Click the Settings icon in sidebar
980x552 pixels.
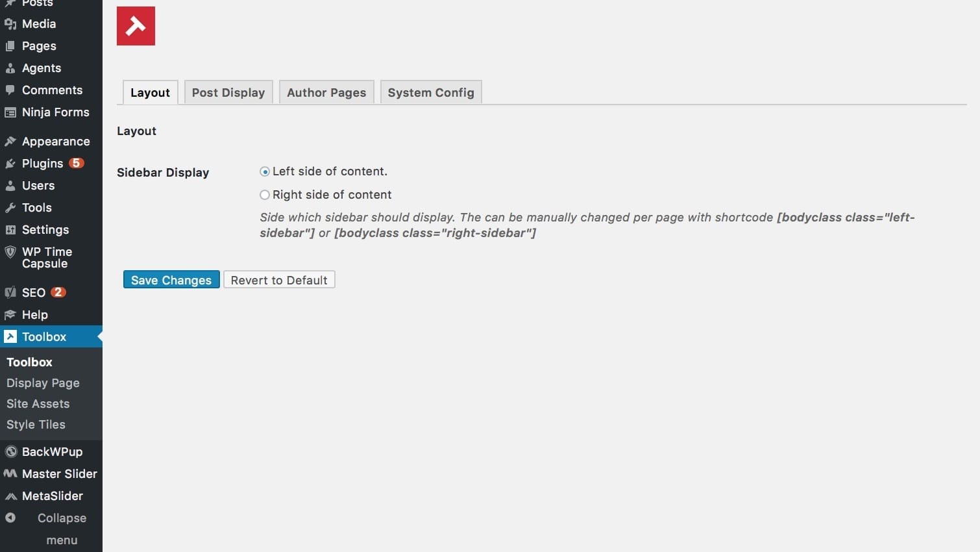10,230
